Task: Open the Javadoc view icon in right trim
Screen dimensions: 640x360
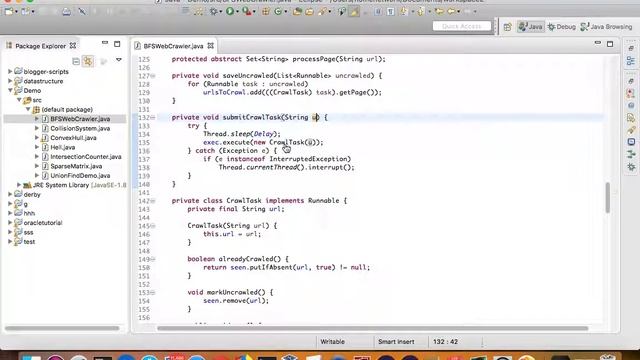Action: coord(631,106)
